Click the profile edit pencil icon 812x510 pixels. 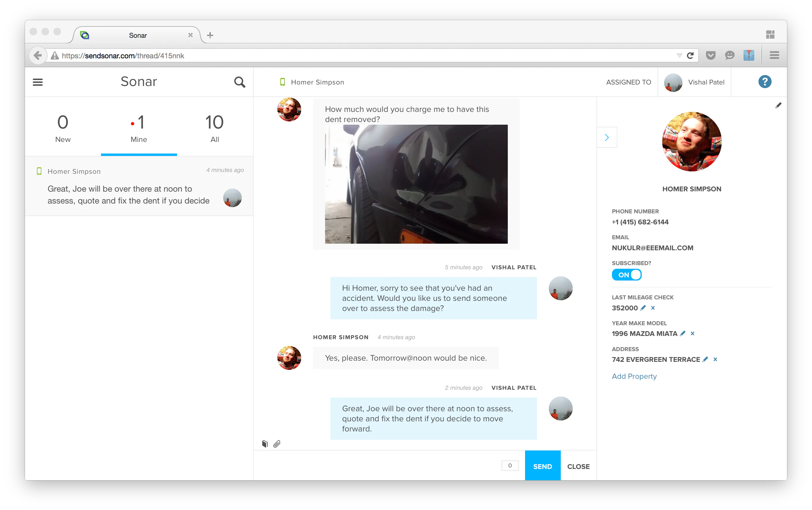point(778,106)
